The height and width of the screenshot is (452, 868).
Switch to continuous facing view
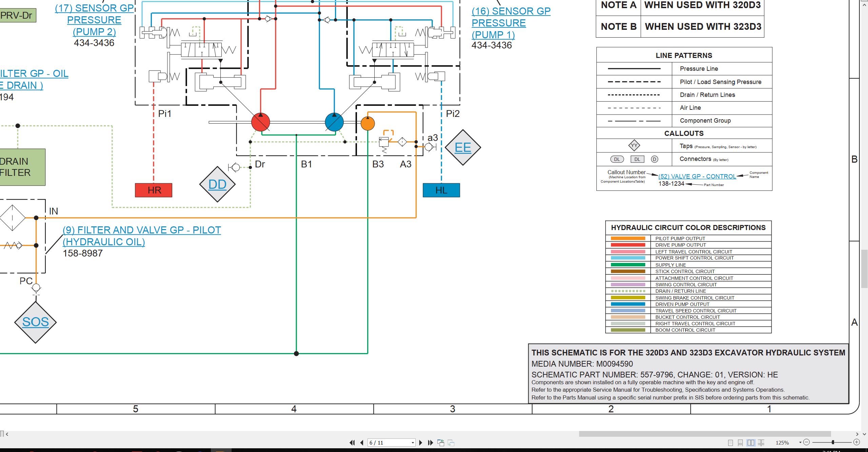[x=761, y=443]
